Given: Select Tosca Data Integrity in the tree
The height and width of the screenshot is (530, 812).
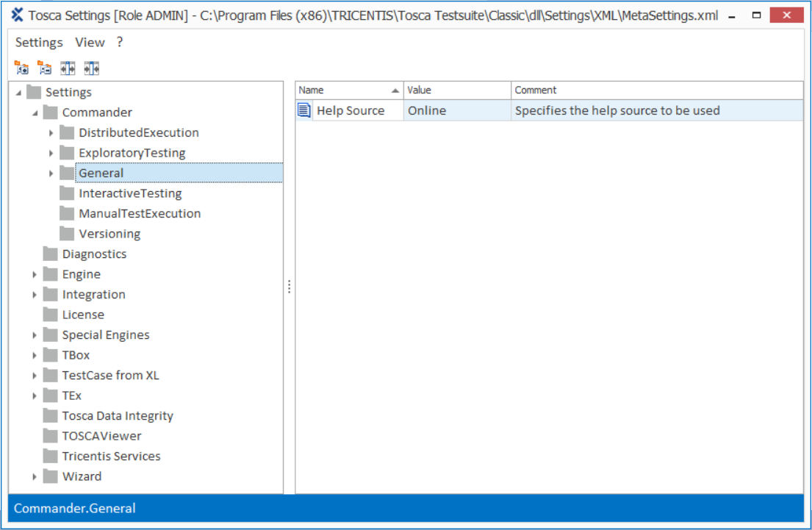Looking at the screenshot, I should point(118,416).
